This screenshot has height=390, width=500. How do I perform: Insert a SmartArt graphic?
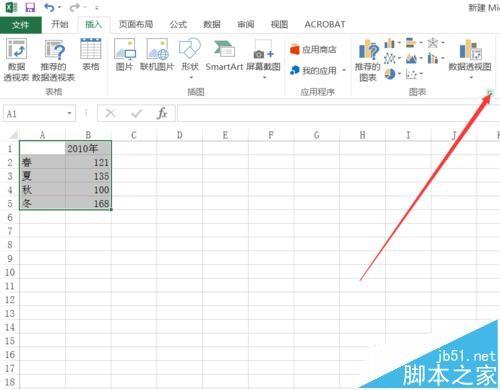[224, 54]
